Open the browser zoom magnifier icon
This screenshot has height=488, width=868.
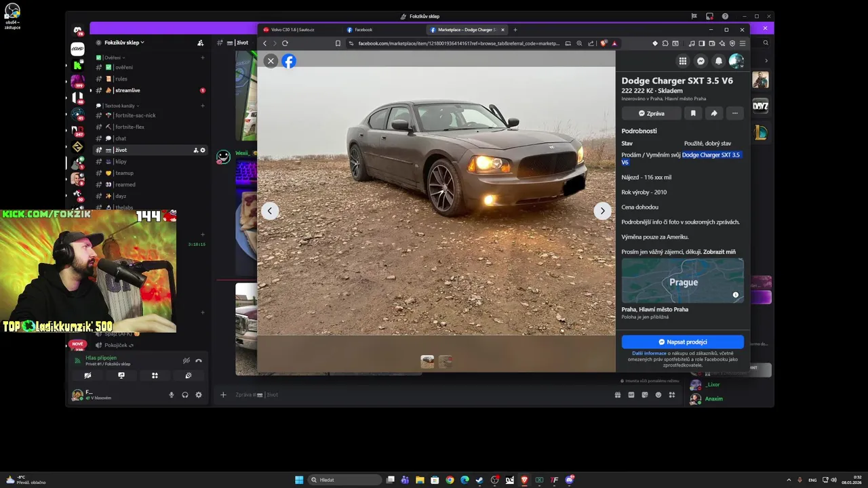(x=579, y=43)
